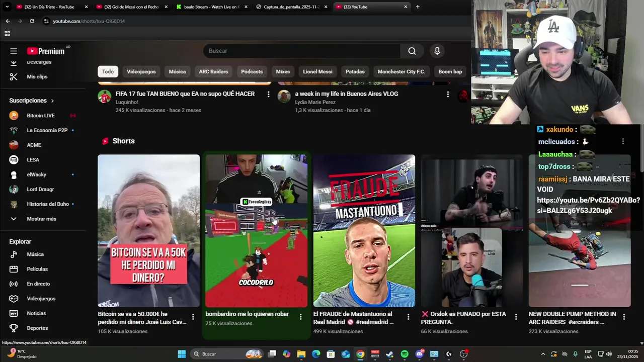
Task: Click the Buscar search input field
Action: click(302, 51)
